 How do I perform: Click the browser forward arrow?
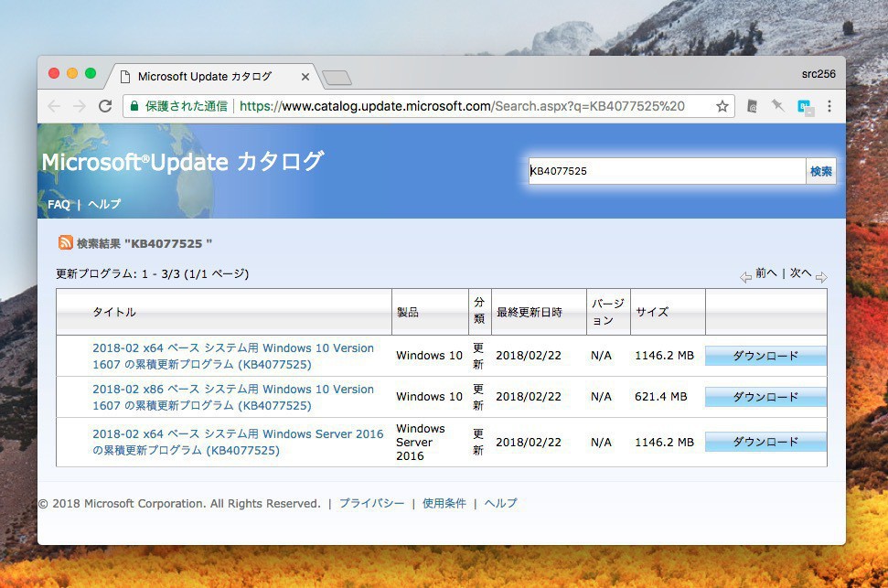[80, 106]
